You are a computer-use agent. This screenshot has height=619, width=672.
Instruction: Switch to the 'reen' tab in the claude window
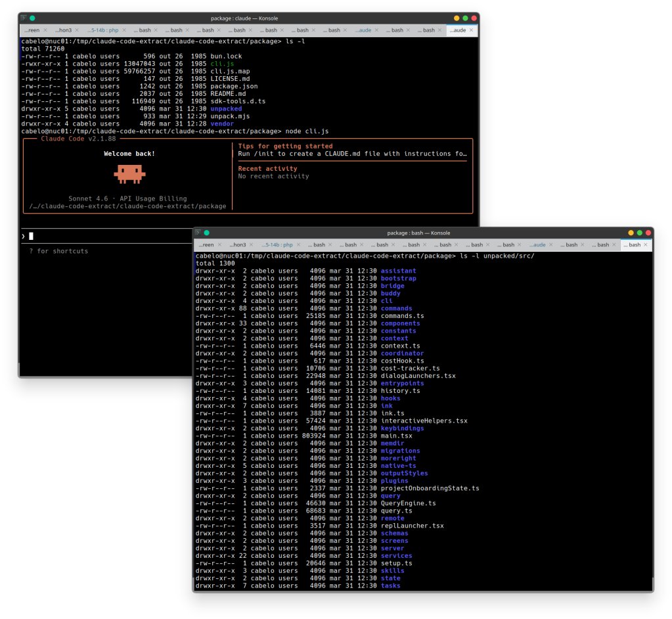coord(32,30)
